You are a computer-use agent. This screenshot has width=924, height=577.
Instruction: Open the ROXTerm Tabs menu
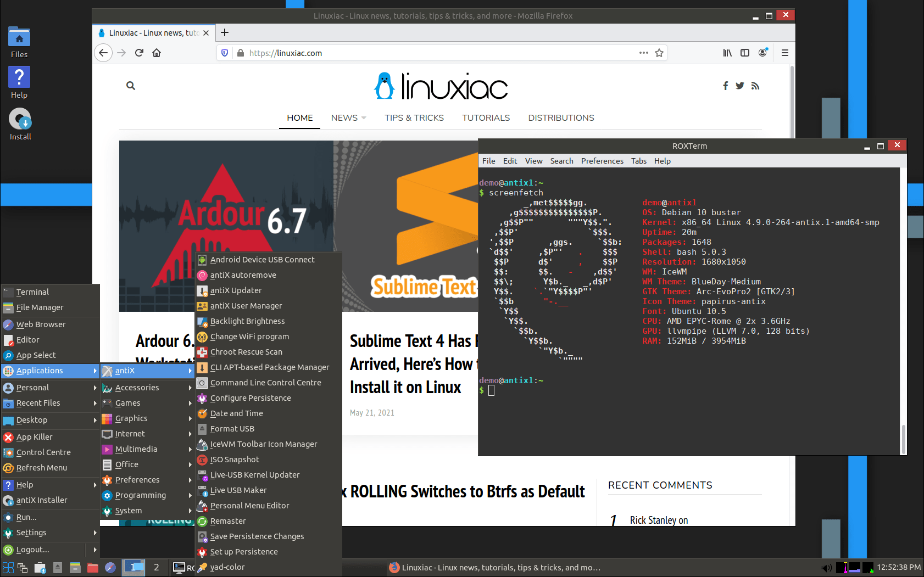pos(638,161)
